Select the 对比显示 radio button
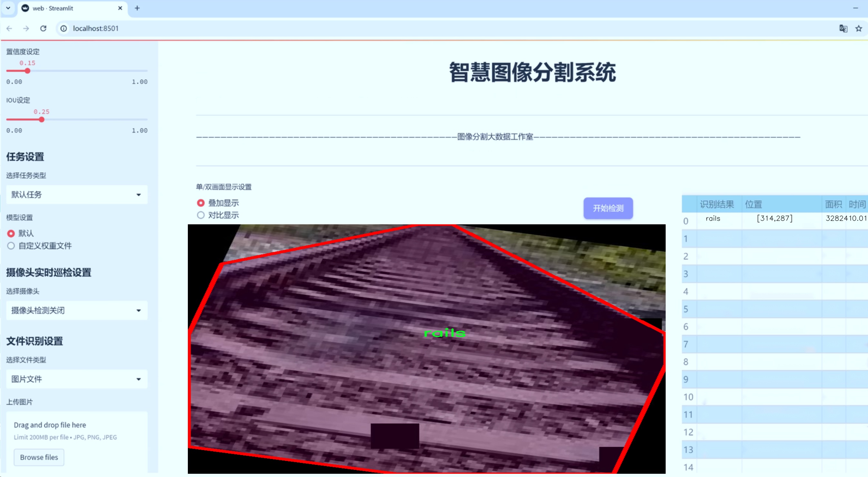 pos(201,215)
